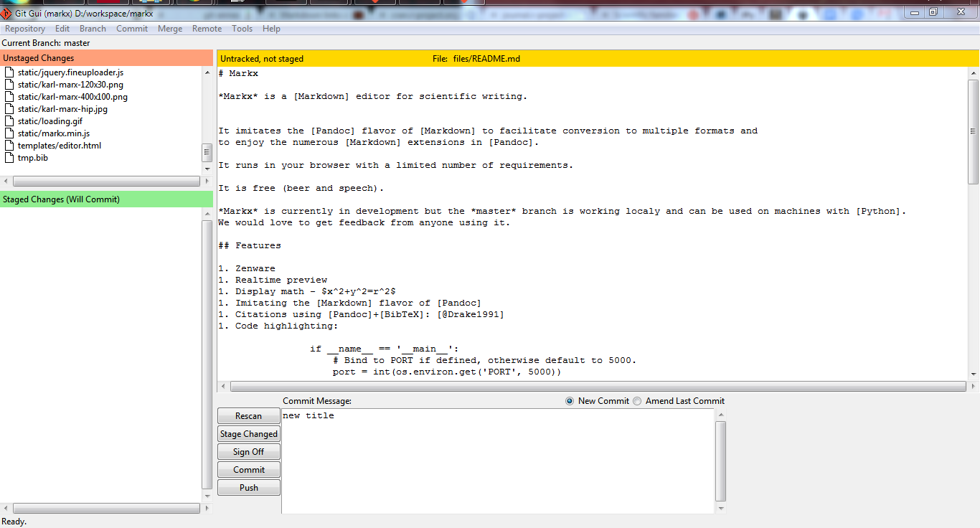
Task: Click the '## Features' line in diff
Action: 250,245
